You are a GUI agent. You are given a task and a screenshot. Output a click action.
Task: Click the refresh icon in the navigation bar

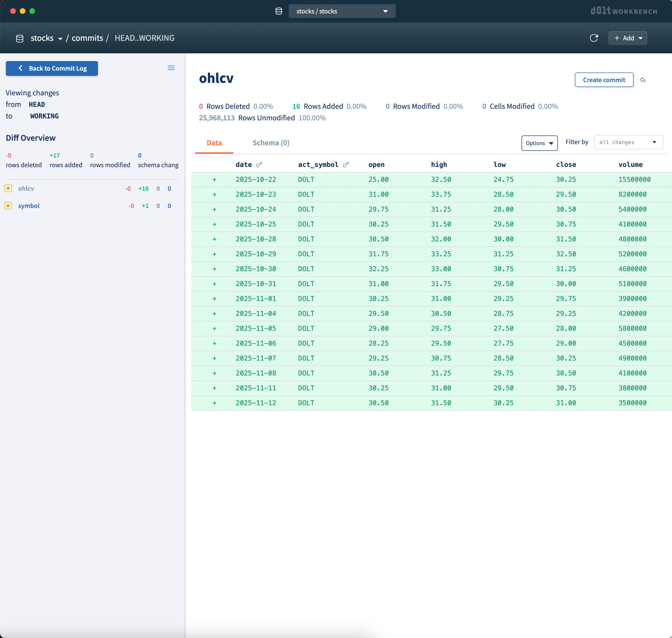click(594, 38)
